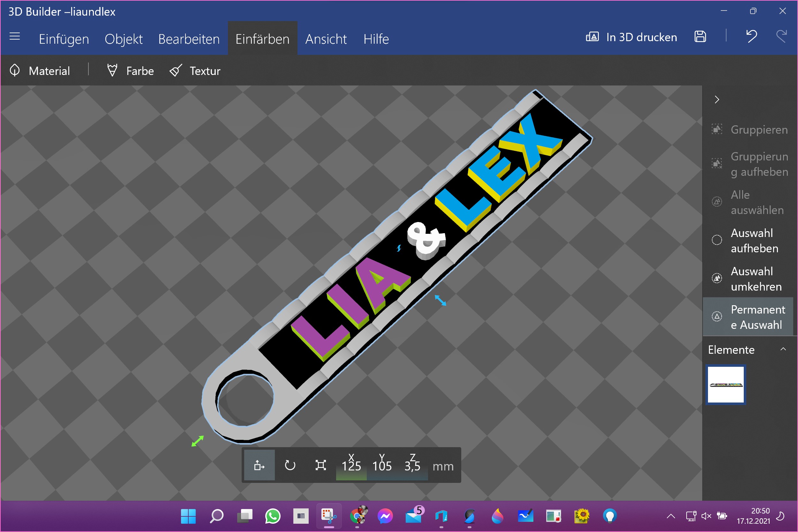Collapse the Elemente section
798x532 pixels.
pyautogui.click(x=783, y=349)
